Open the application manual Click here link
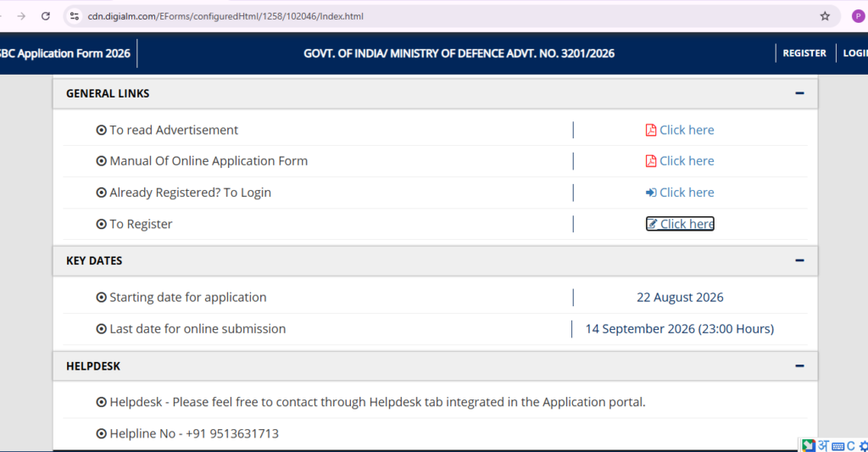This screenshot has height=452, width=868. 687,160
